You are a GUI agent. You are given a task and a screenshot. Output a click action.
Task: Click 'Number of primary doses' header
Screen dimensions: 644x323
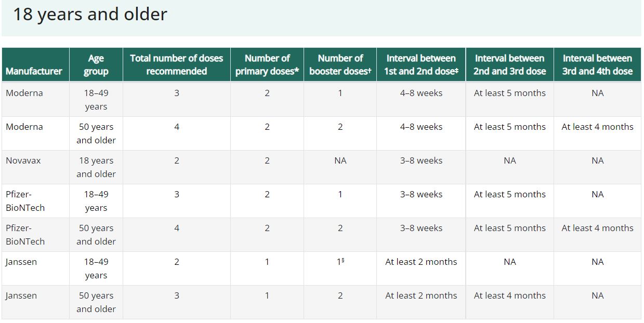click(x=267, y=65)
